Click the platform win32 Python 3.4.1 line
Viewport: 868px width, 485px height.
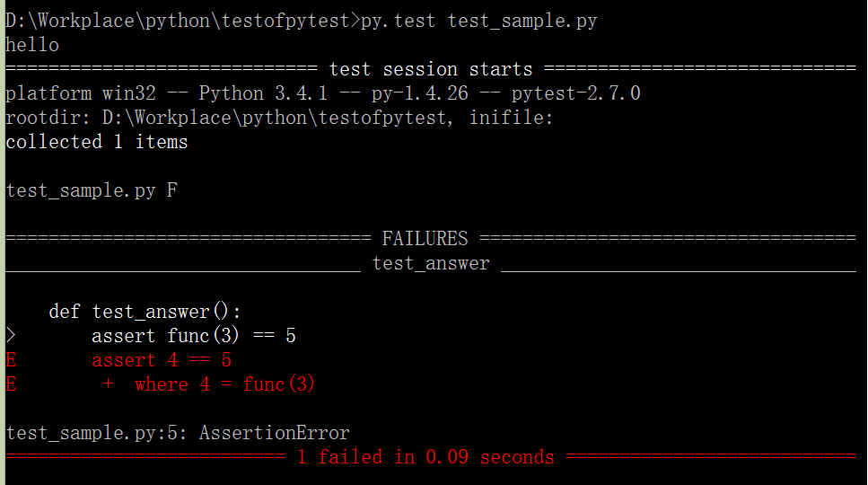tap(323, 93)
